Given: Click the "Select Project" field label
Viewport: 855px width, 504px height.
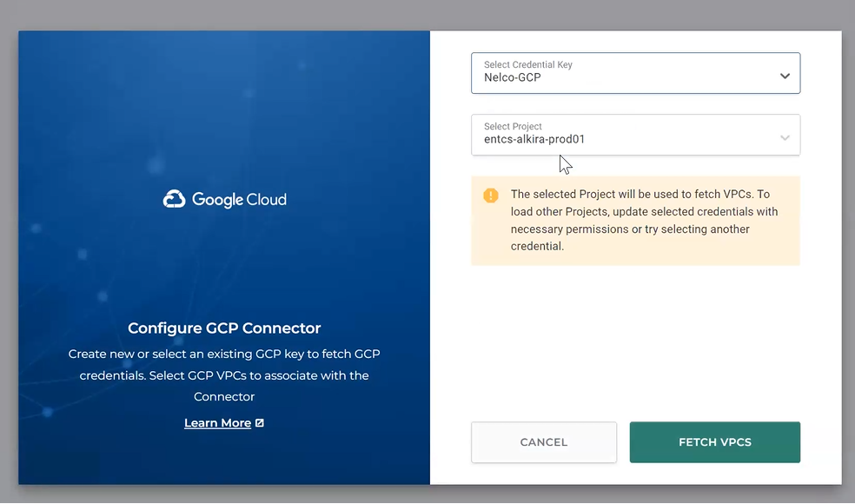Looking at the screenshot, I should pos(513,126).
